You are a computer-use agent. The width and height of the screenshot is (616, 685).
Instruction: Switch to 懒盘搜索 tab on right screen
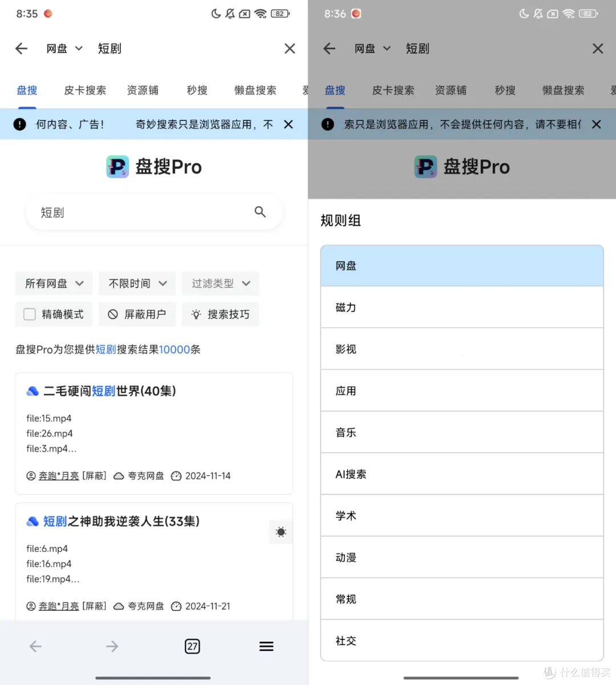[x=564, y=90]
